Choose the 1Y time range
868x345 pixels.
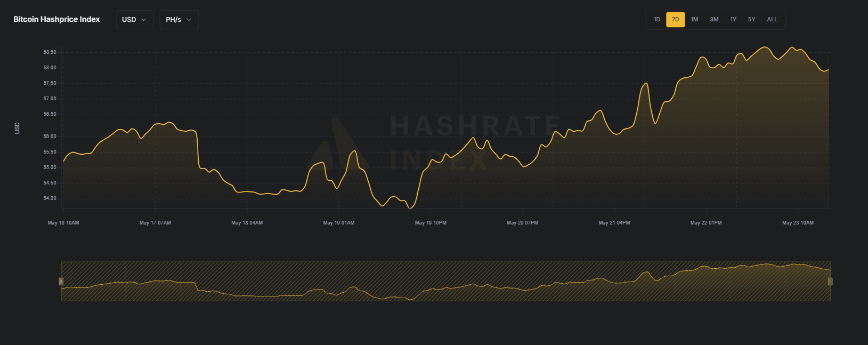pos(733,20)
